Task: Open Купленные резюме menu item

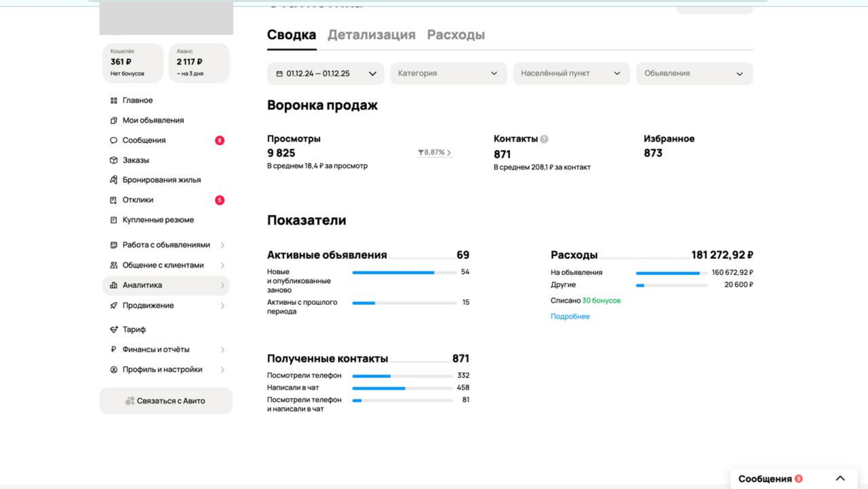Action: 166,220
